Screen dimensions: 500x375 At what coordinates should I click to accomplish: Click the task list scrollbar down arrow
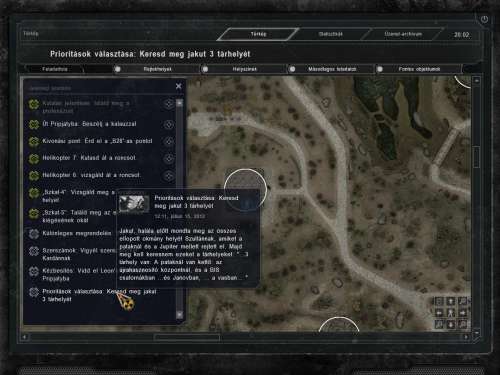[x=179, y=314]
